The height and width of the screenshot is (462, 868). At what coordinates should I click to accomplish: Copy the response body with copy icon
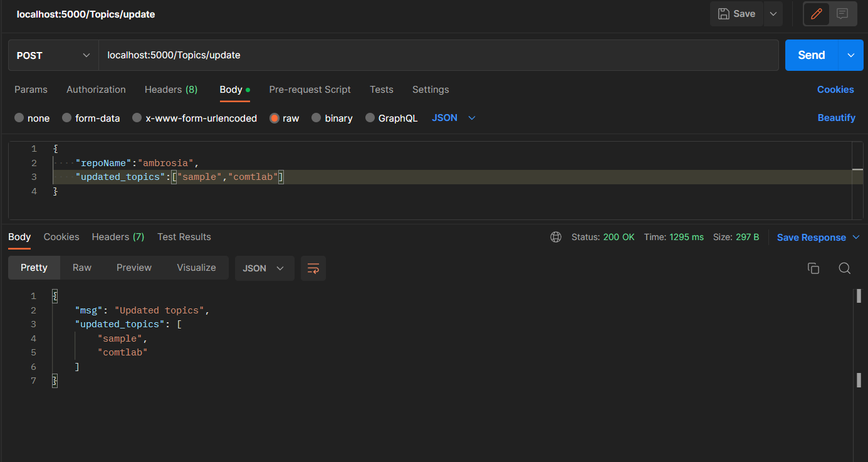coord(813,268)
